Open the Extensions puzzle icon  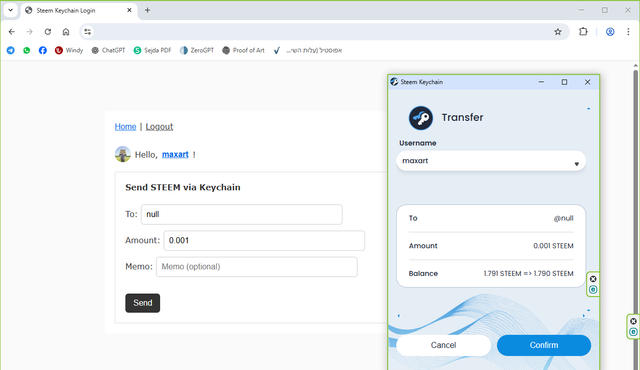click(x=583, y=32)
